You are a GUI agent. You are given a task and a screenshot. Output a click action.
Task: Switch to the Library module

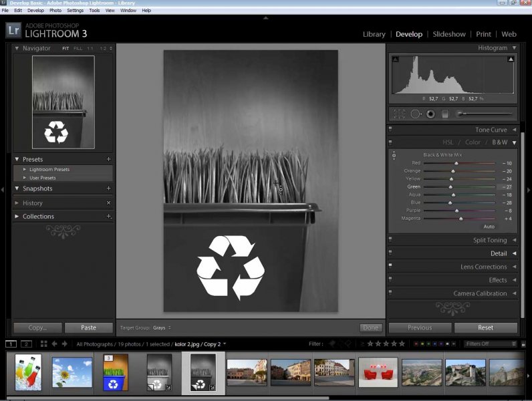(x=374, y=34)
